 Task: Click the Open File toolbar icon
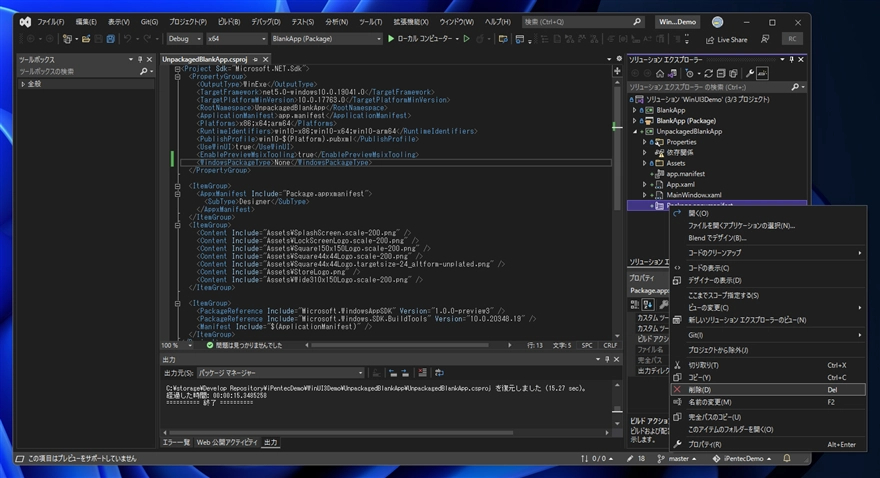[86, 39]
